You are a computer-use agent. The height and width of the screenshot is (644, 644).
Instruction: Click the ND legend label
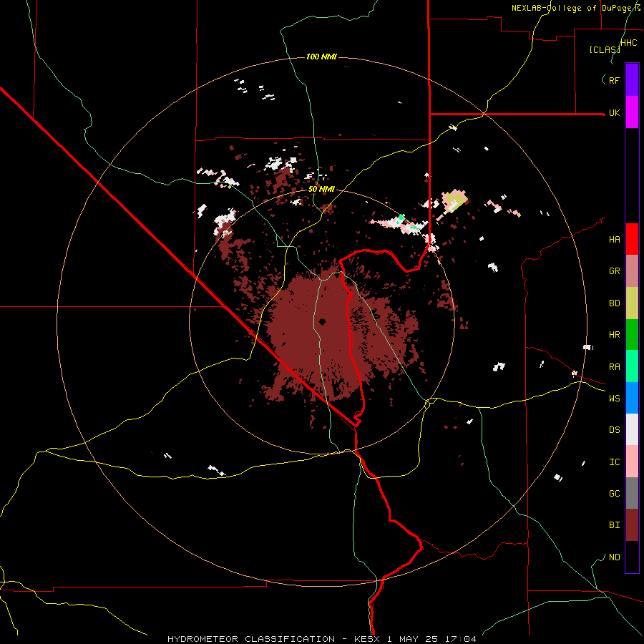click(x=614, y=557)
